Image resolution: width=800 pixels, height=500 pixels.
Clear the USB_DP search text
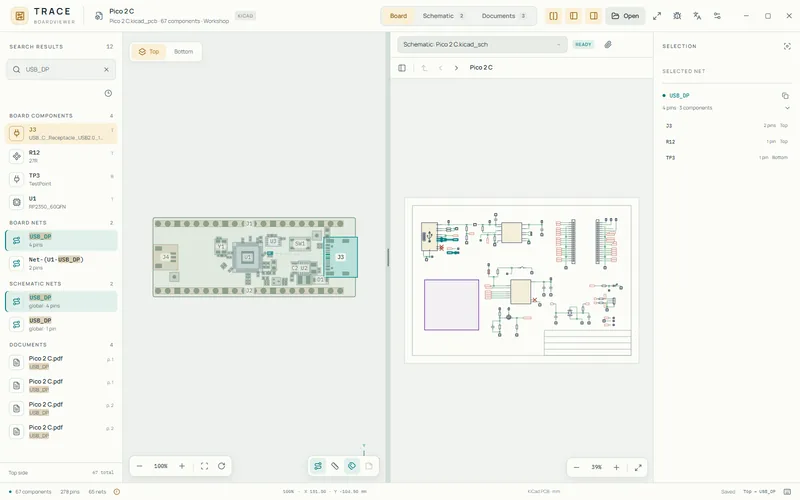pos(106,69)
